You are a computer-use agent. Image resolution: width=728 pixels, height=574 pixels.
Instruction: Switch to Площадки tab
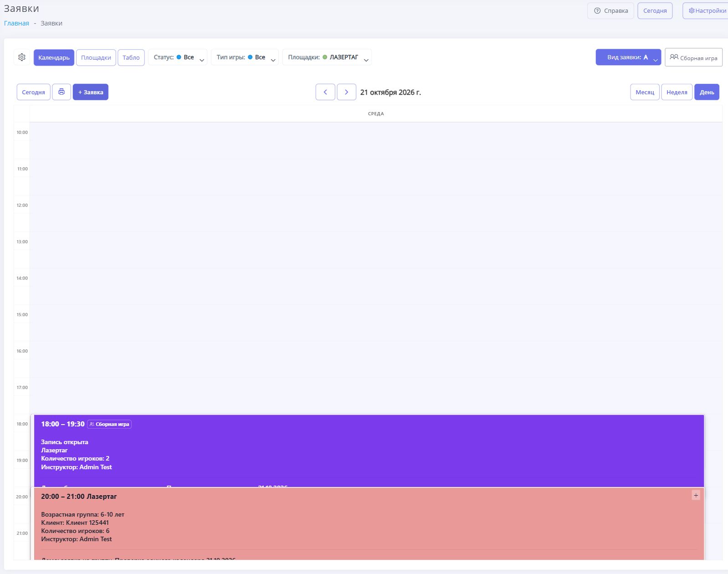(x=96, y=57)
